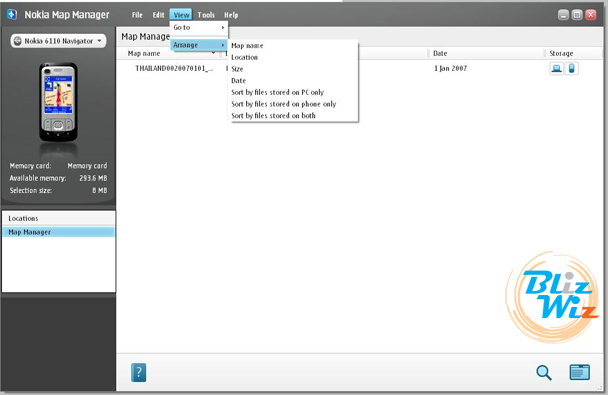Close the Nokia Map Manager window
Screen dimensions: 608x395
[591, 15]
